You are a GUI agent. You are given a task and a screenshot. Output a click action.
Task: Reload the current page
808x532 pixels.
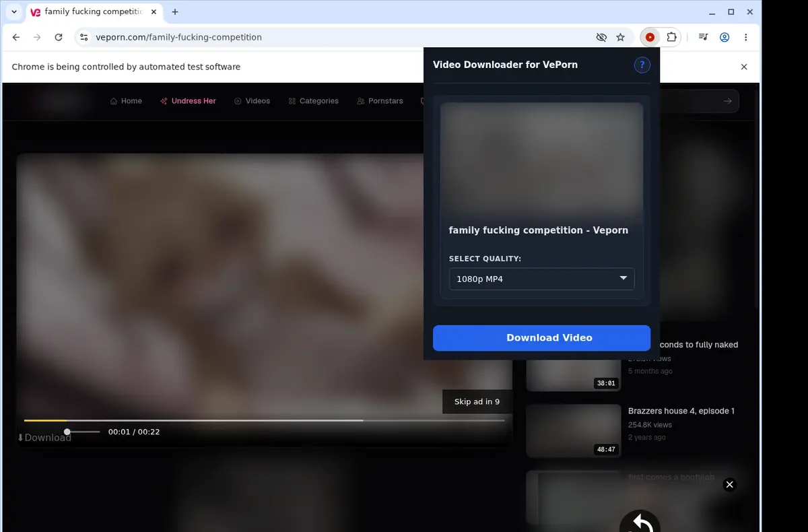59,38
